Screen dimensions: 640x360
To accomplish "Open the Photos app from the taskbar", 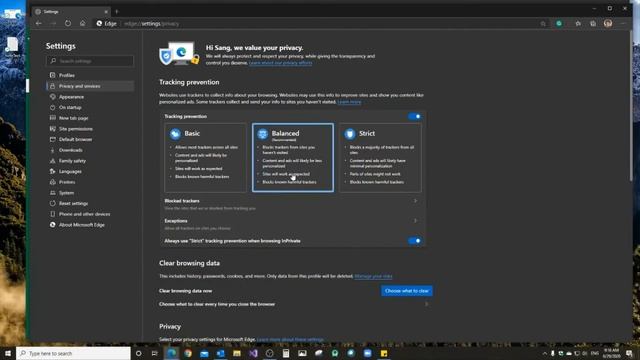I will 302,353.
